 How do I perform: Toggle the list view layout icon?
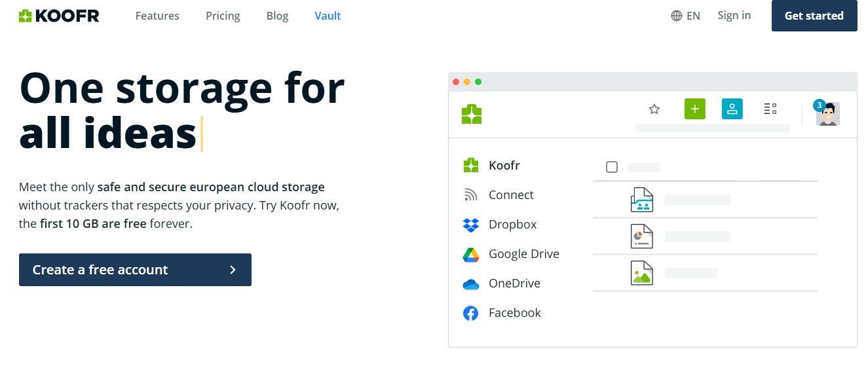pyautogui.click(x=770, y=109)
